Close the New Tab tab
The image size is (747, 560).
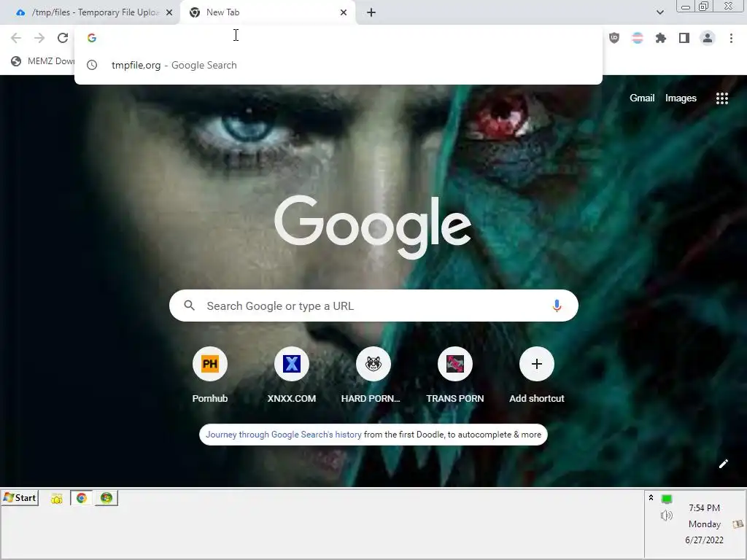click(344, 12)
